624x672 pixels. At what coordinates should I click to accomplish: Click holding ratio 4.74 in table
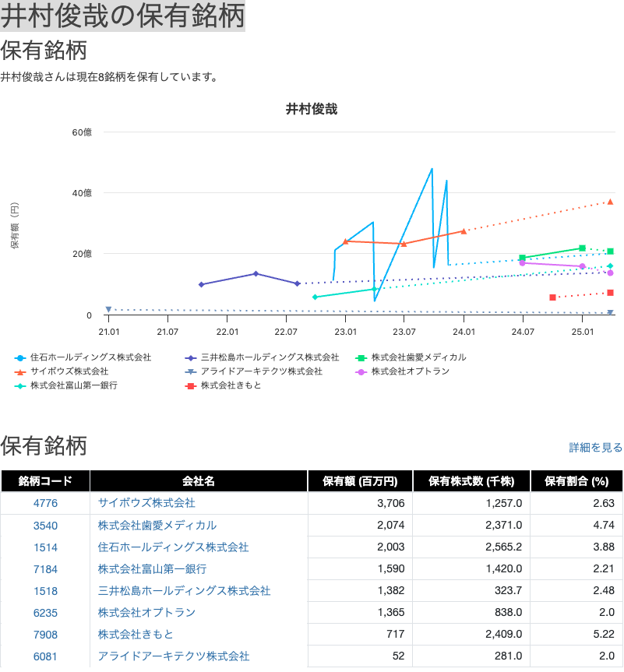click(x=604, y=525)
